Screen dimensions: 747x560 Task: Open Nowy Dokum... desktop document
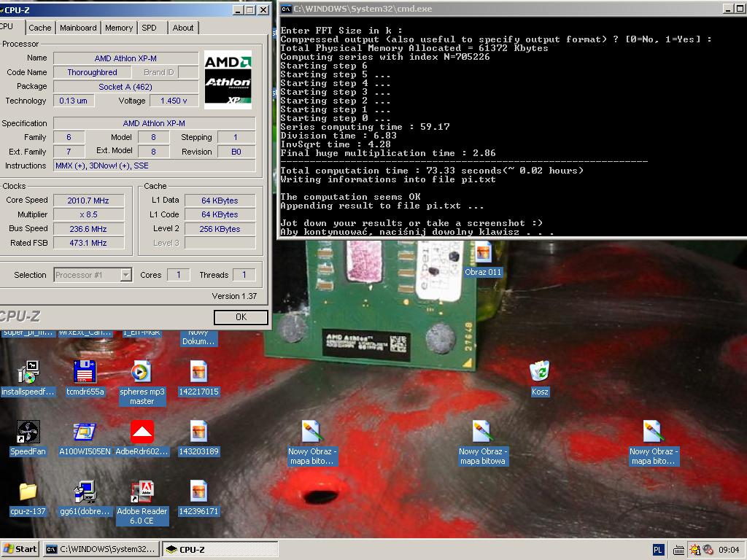pos(198,337)
